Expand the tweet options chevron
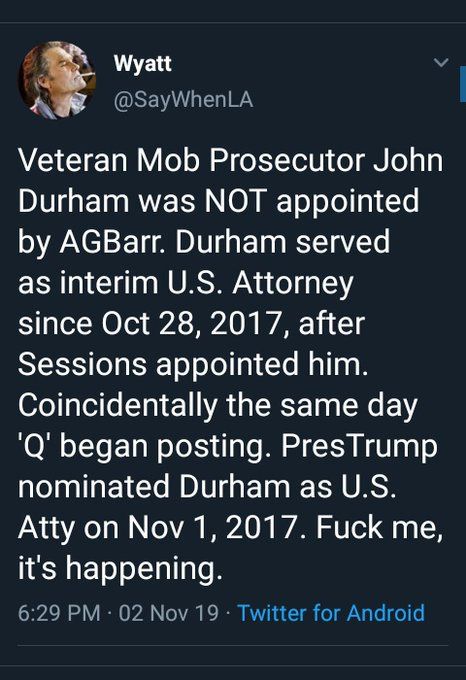 click(441, 63)
